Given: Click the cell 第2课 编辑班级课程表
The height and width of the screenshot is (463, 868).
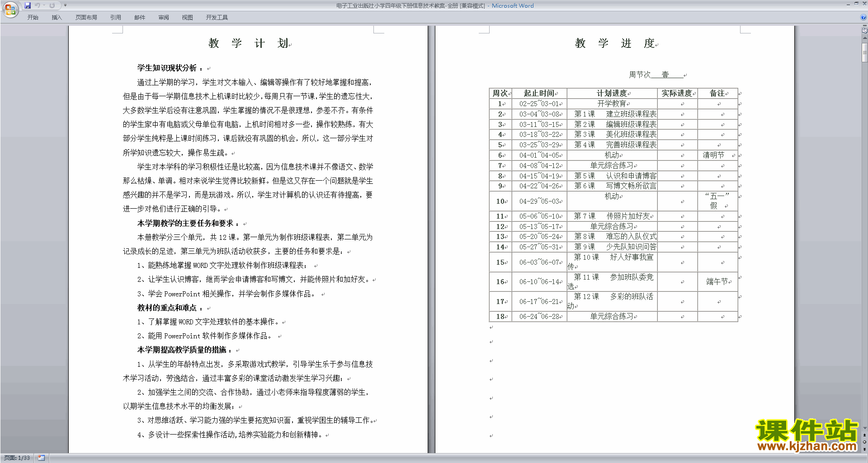Looking at the screenshot, I should [x=612, y=124].
